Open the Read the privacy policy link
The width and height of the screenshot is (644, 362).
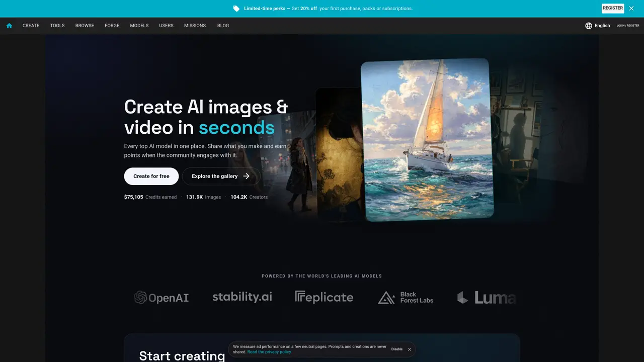(x=269, y=352)
